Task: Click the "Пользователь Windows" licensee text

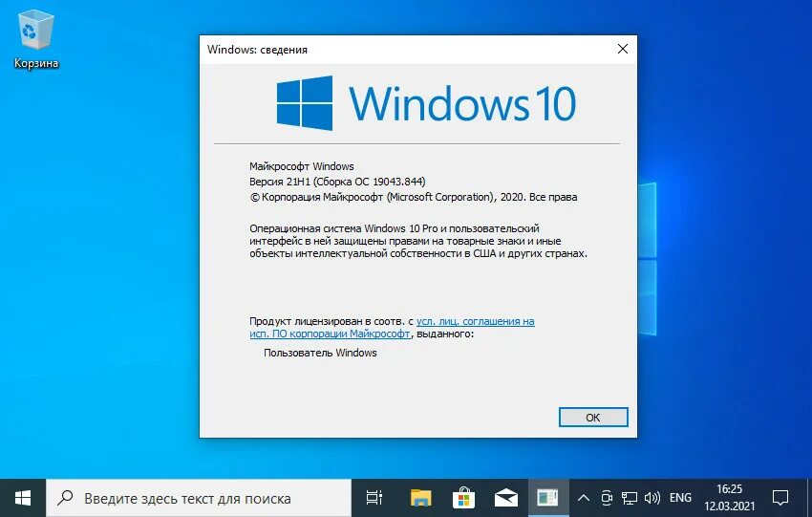Action: (x=320, y=353)
